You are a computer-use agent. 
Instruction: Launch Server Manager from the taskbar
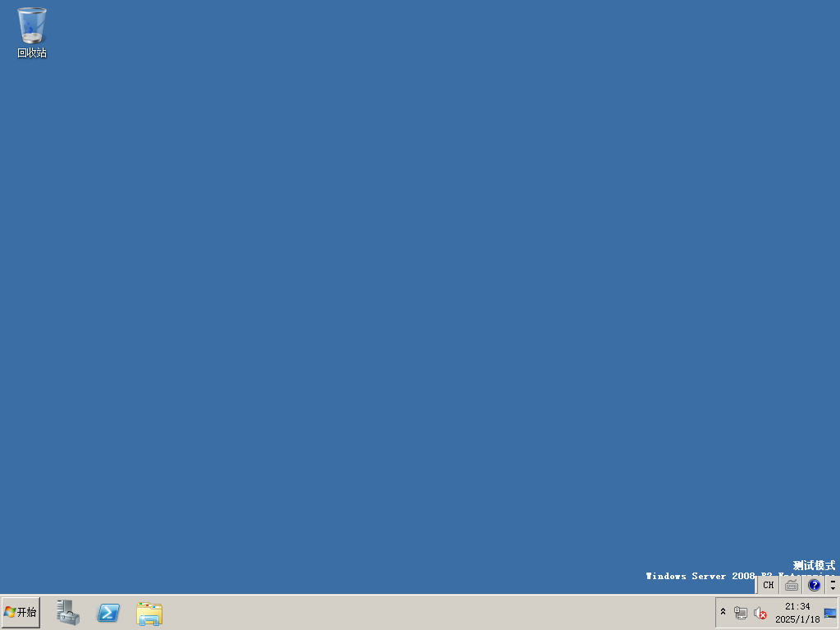point(68,612)
